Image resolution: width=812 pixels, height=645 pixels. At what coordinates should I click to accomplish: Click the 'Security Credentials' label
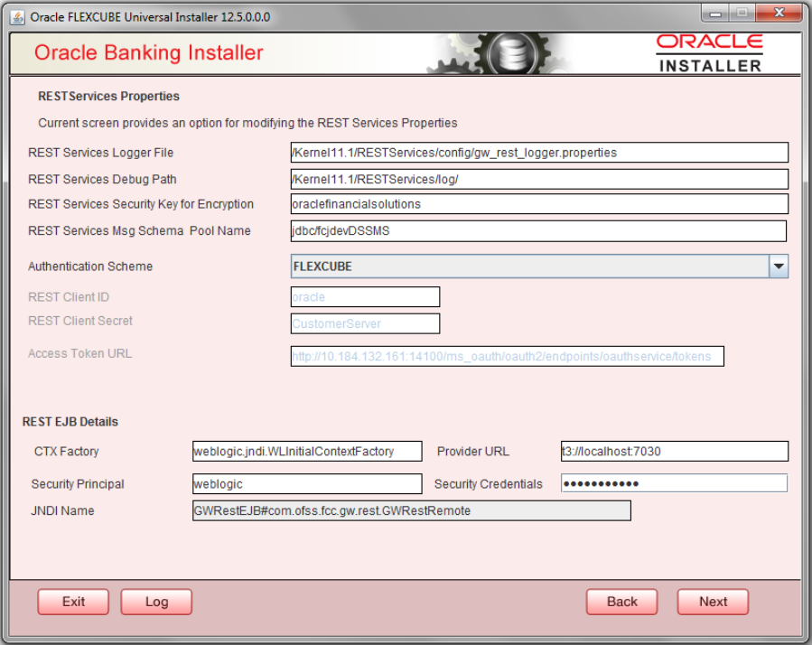pyautogui.click(x=489, y=484)
